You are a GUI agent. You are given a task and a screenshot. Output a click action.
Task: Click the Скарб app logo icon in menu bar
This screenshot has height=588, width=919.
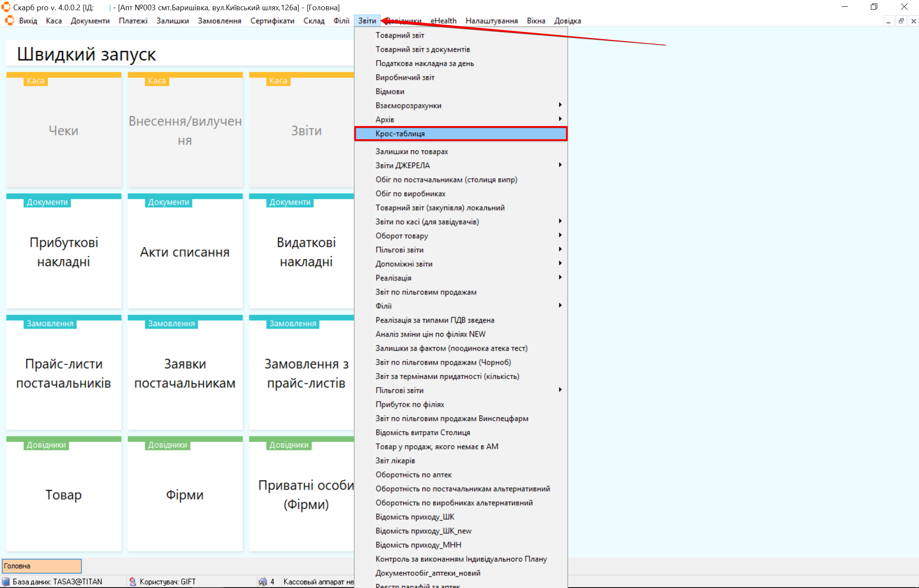(x=9, y=20)
